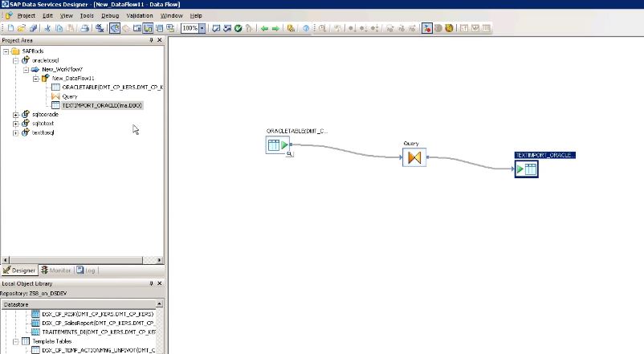Select Query in the project tree

click(70, 96)
